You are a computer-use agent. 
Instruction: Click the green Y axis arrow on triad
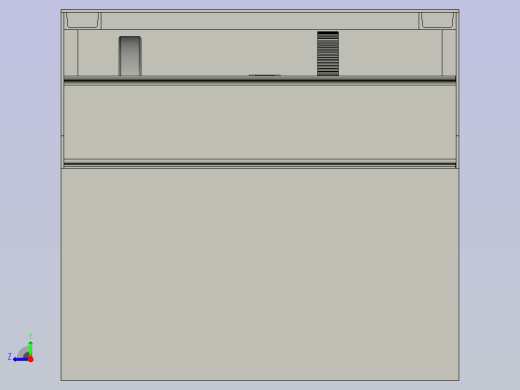click(30, 349)
